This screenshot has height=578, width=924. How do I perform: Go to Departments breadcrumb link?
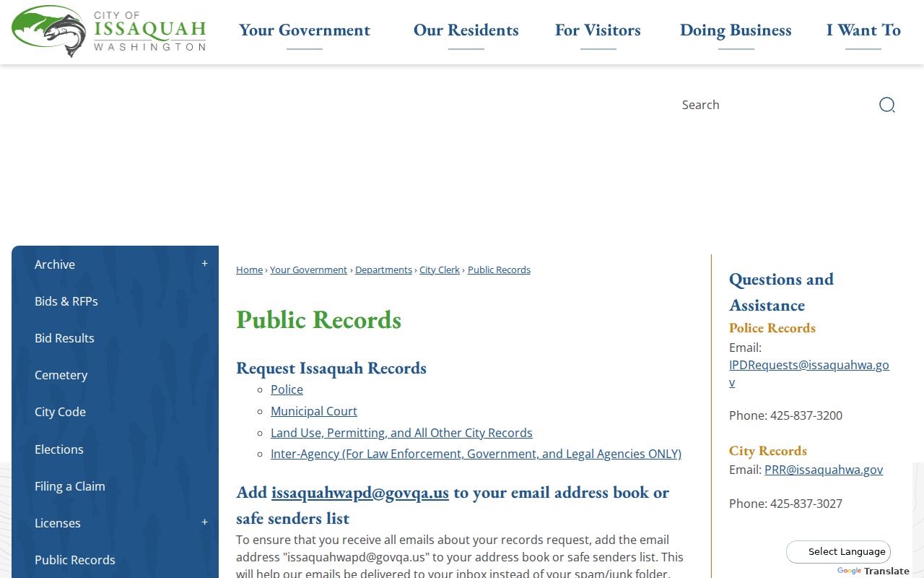click(x=383, y=269)
